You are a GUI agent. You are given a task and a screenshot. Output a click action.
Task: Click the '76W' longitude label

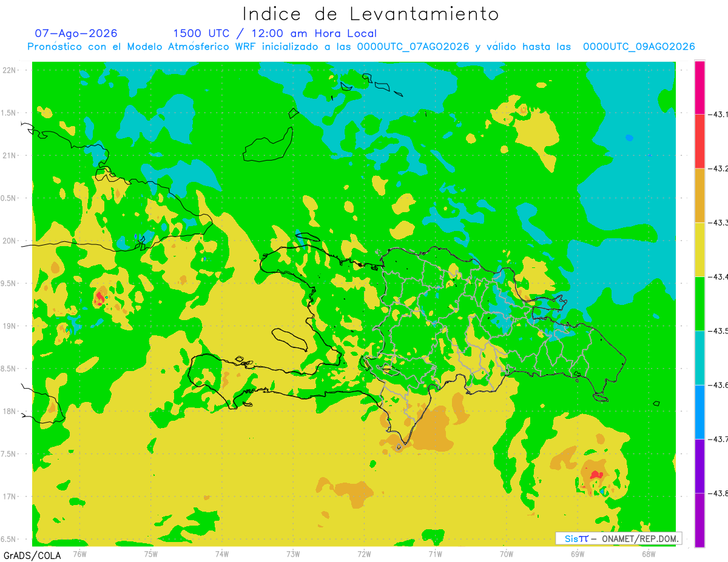79,554
